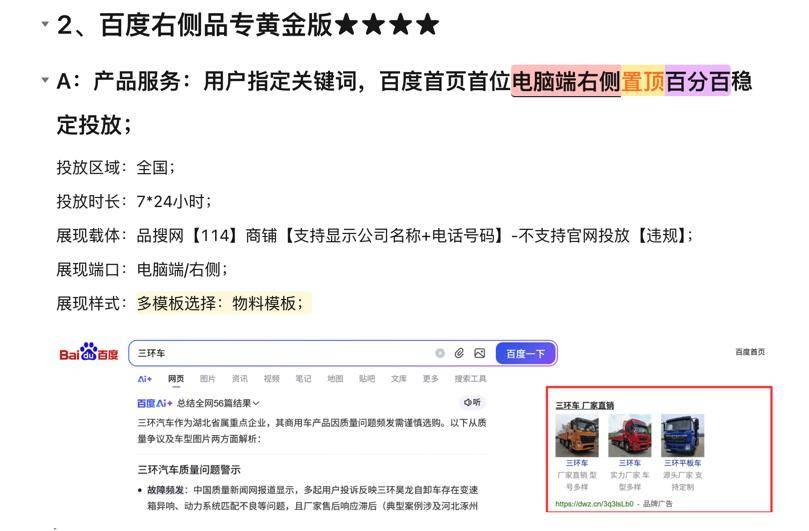Open the '三环车 厂家直销' ad title link
809x531 pixels.
(585, 406)
